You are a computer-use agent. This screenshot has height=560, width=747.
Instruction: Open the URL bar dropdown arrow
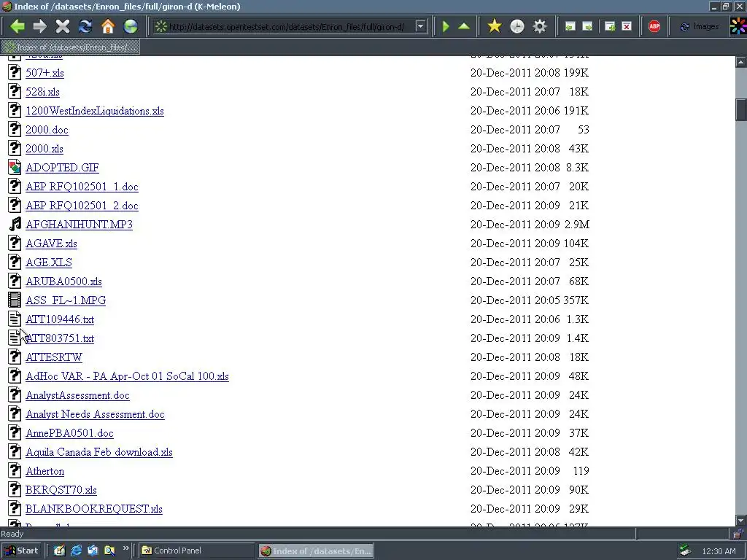coord(420,26)
